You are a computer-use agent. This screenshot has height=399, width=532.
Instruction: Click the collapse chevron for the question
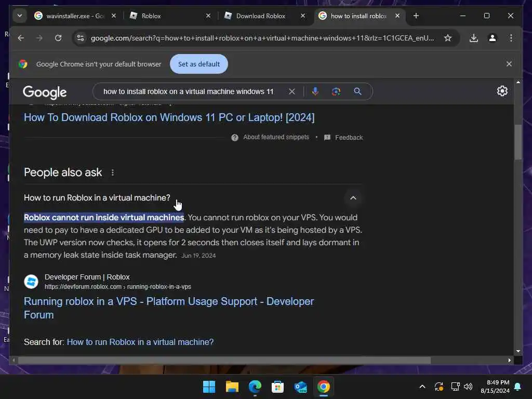point(353,198)
